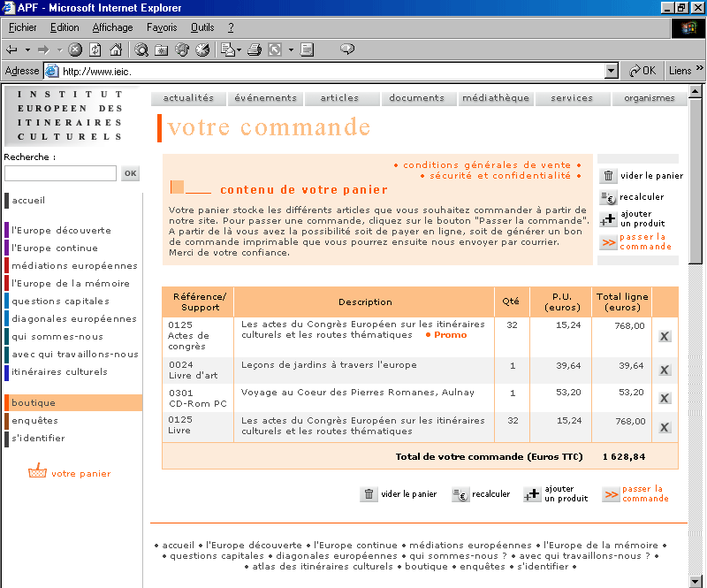Click the INSTITUT EUROPEEN DES ITINERAIRES CULTURELS logo
Screen dimensions: 707x588
tap(71, 116)
